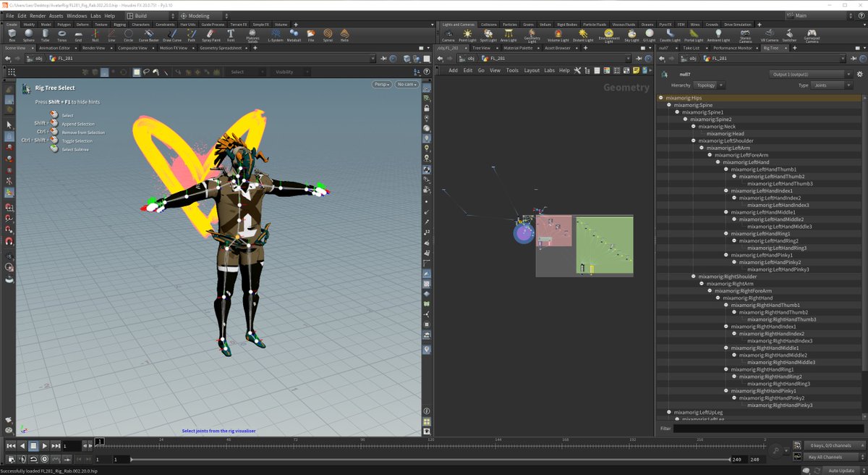Pick the L-System tool on the shelf
This screenshot has width=868, height=475.
pyautogui.click(x=276, y=34)
